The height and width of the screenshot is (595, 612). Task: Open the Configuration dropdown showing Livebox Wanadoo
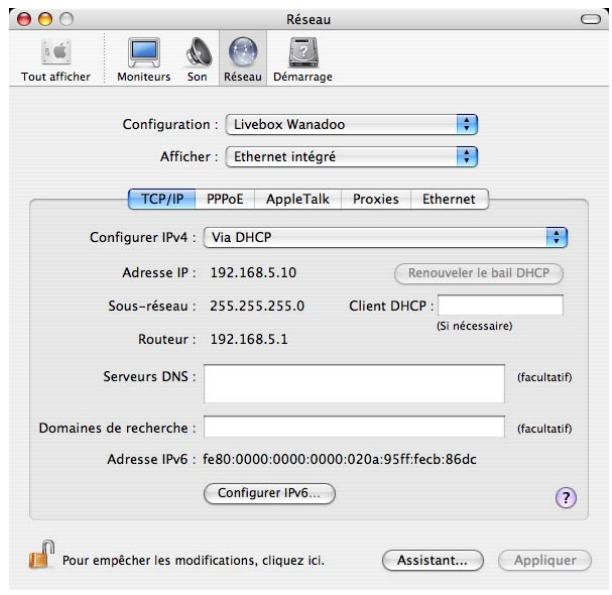point(351,125)
